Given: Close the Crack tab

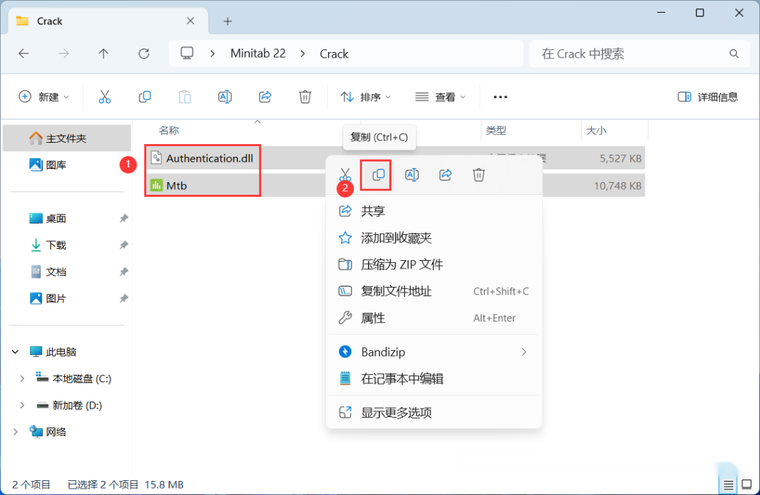Looking at the screenshot, I should pyautogui.click(x=190, y=21).
